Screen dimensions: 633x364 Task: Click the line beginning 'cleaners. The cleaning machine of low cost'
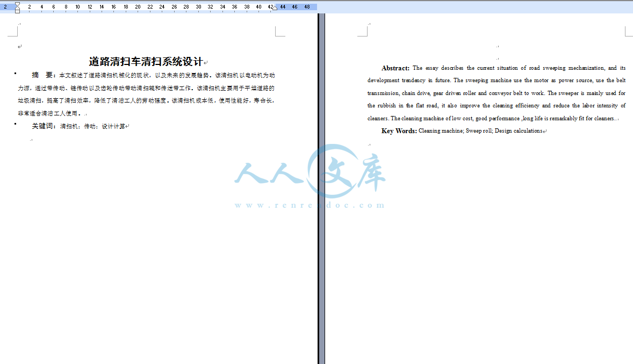[x=493, y=118]
